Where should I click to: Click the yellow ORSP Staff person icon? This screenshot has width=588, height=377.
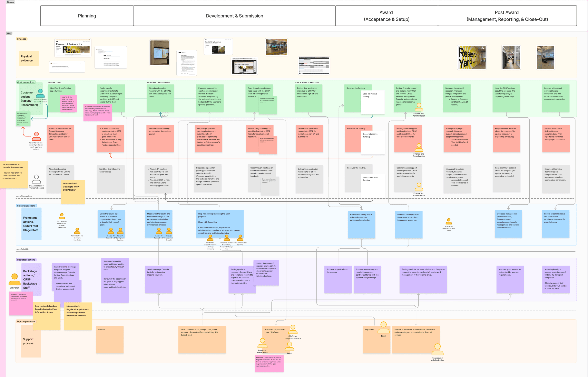point(14,279)
